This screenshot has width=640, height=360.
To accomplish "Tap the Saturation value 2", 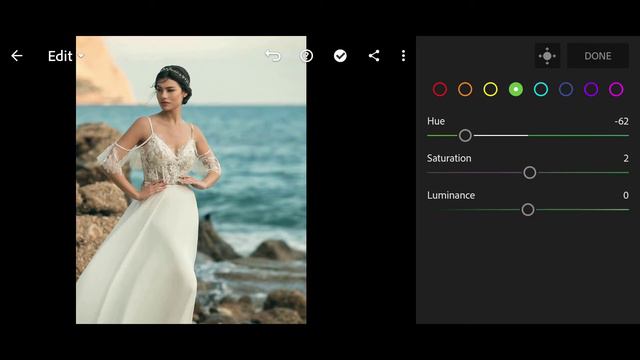I will [x=626, y=158].
